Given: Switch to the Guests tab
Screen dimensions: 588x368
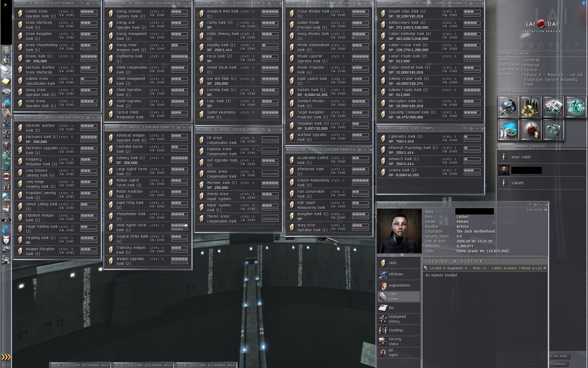Looking at the screenshot, I should (x=506, y=146).
